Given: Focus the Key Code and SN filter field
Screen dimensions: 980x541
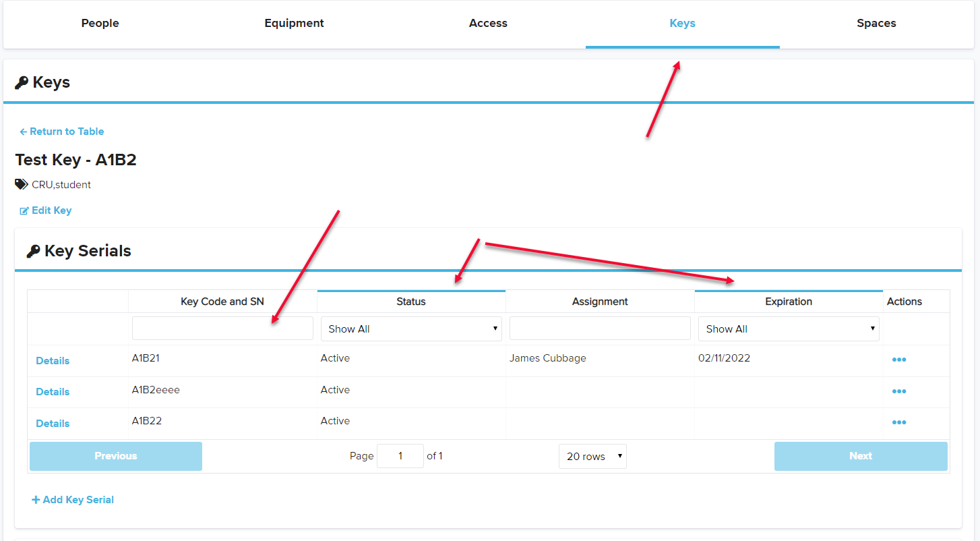Looking at the screenshot, I should pos(222,329).
